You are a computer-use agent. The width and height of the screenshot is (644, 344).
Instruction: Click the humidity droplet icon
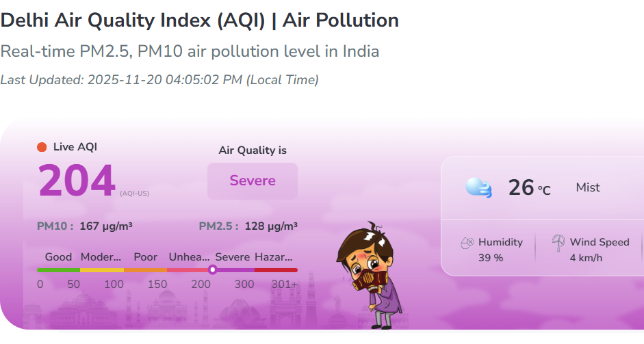pyautogui.click(x=467, y=243)
